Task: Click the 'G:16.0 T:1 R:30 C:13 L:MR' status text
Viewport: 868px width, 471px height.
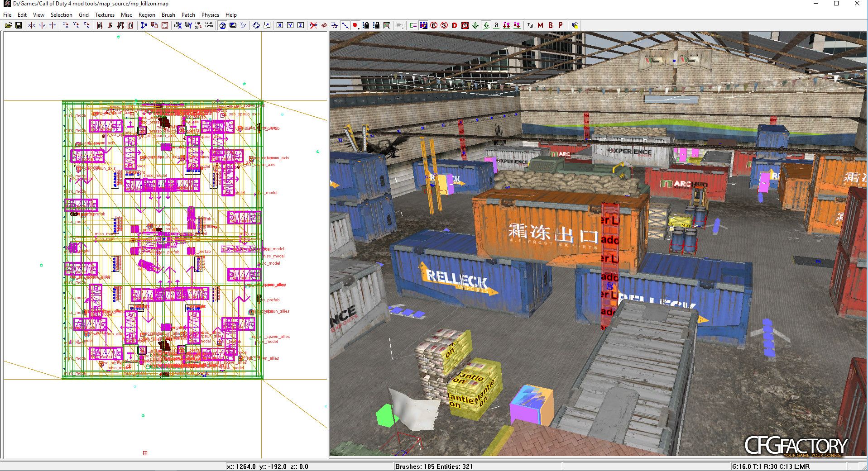Action: point(771,466)
